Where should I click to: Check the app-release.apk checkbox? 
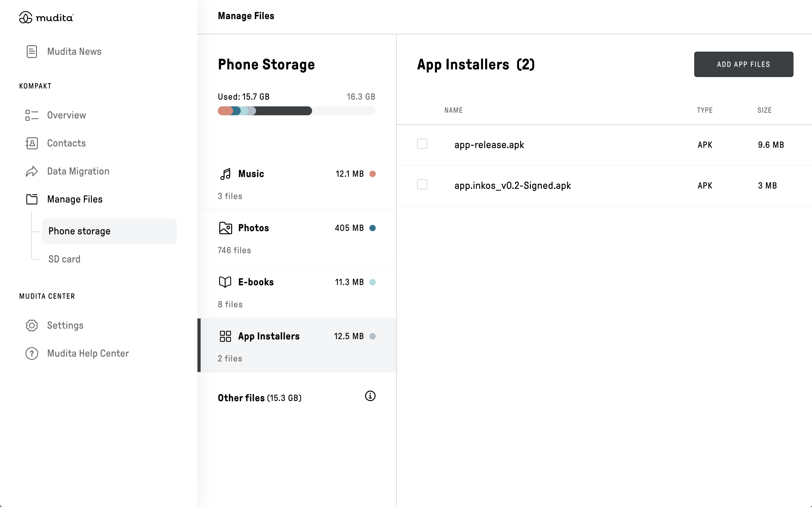click(422, 144)
